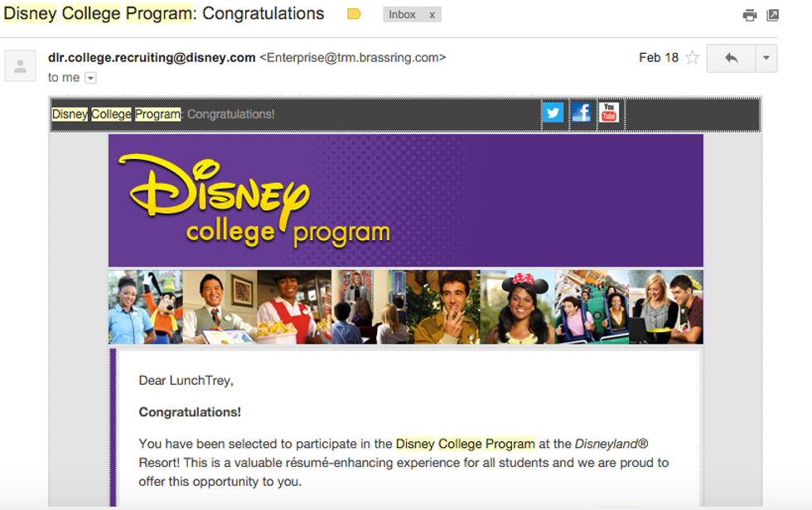
Task: Click the Disney College Program logo banner
Action: tap(405, 200)
